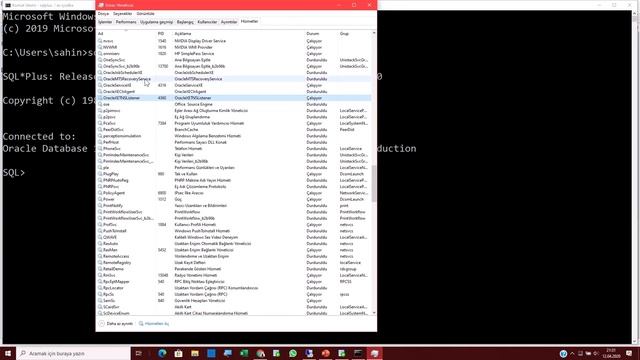Click the icon beside the PlugPlay service

pyautogui.click(x=100, y=174)
